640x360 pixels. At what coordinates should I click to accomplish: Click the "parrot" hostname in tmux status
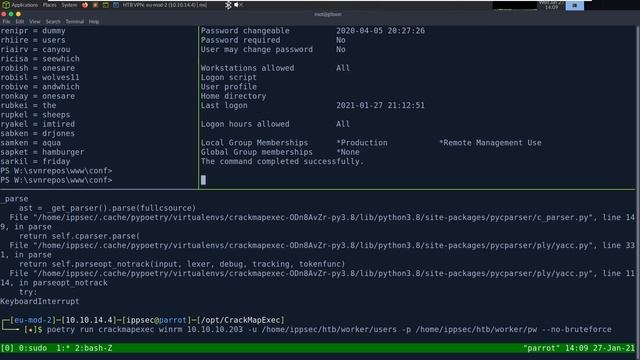coord(542,349)
